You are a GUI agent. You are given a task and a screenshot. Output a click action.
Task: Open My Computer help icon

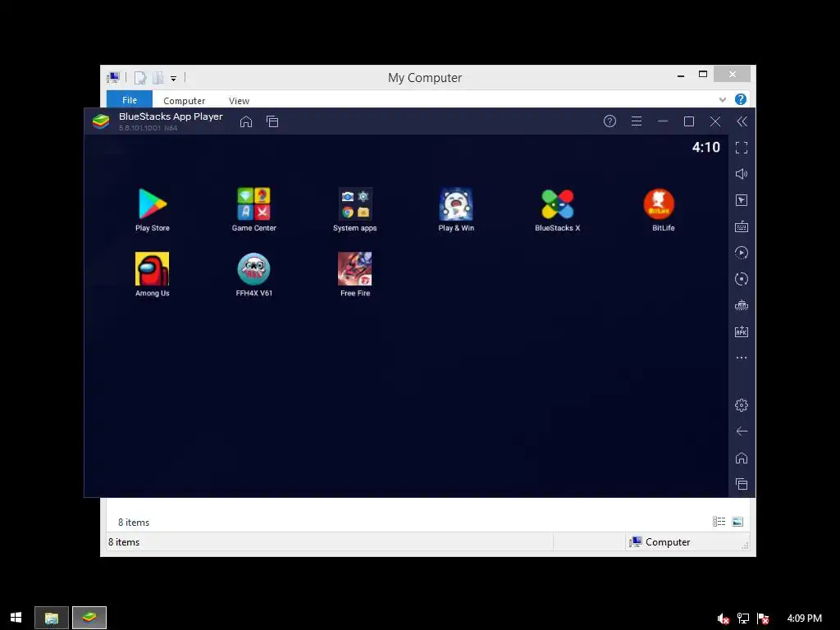click(741, 99)
